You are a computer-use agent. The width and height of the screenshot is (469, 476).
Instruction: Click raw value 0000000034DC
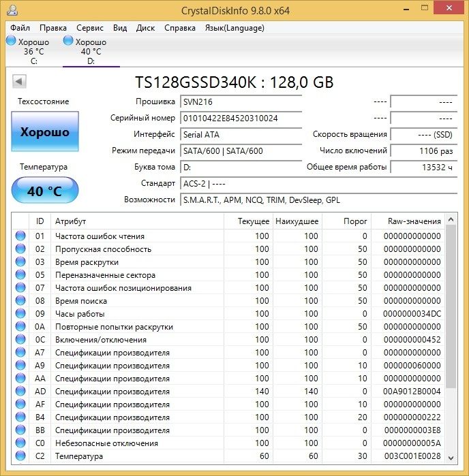[x=412, y=314]
